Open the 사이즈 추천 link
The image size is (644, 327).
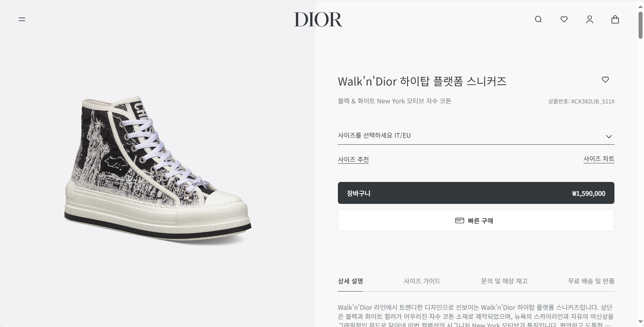353,159
